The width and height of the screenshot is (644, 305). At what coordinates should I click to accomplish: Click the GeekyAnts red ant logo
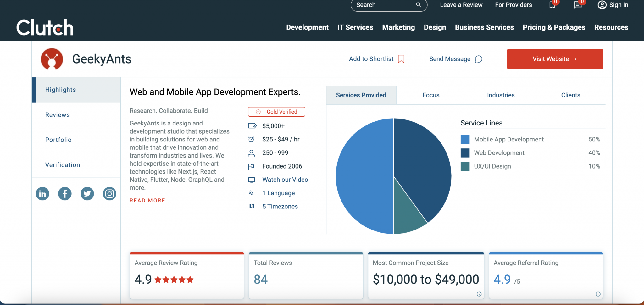click(x=52, y=59)
